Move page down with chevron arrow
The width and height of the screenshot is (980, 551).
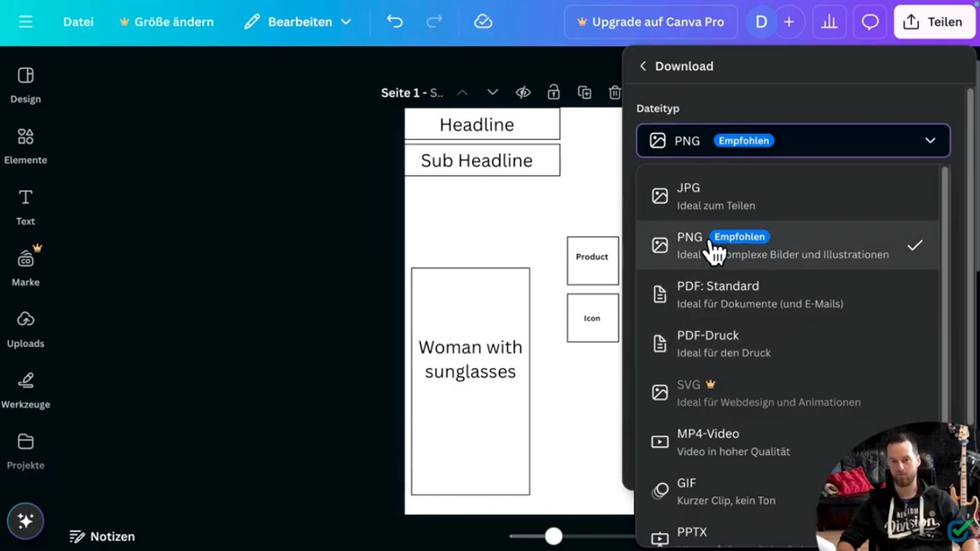click(493, 92)
